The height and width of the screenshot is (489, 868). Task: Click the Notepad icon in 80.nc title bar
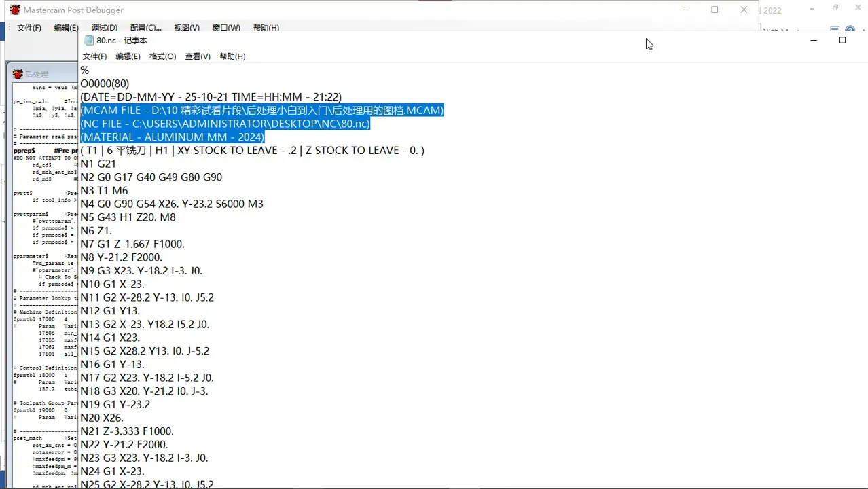click(88, 41)
